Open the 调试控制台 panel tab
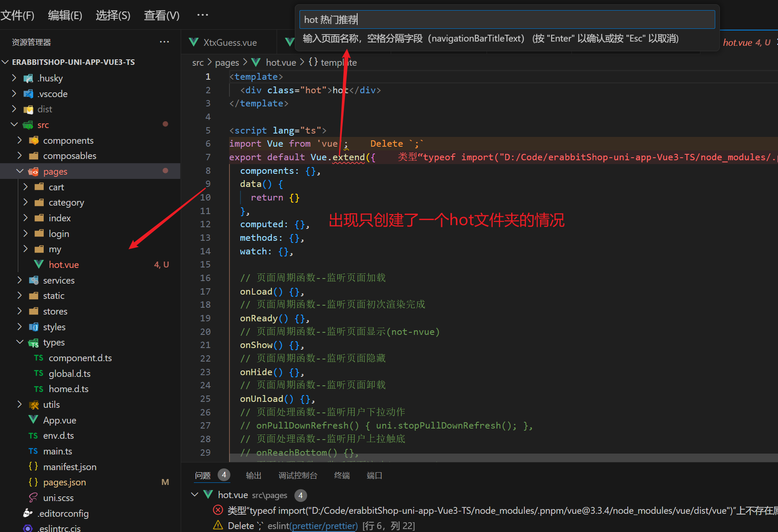The height and width of the screenshot is (532, 778). tap(298, 476)
